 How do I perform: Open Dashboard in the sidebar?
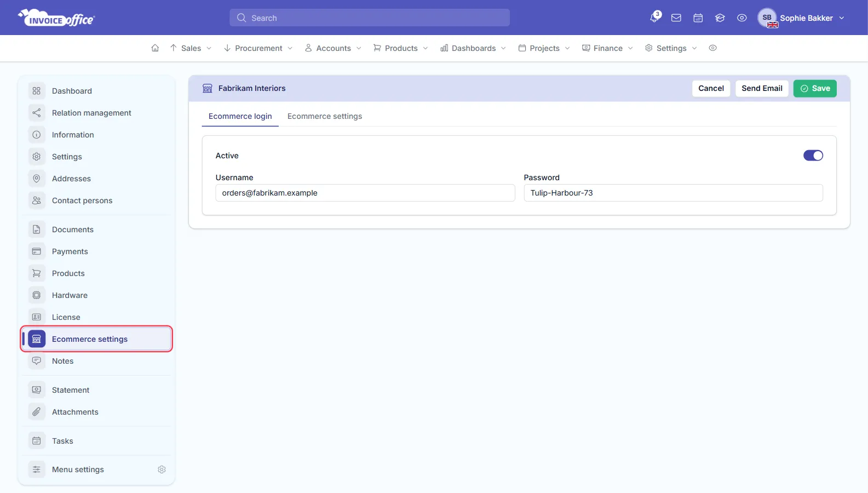coord(96,91)
